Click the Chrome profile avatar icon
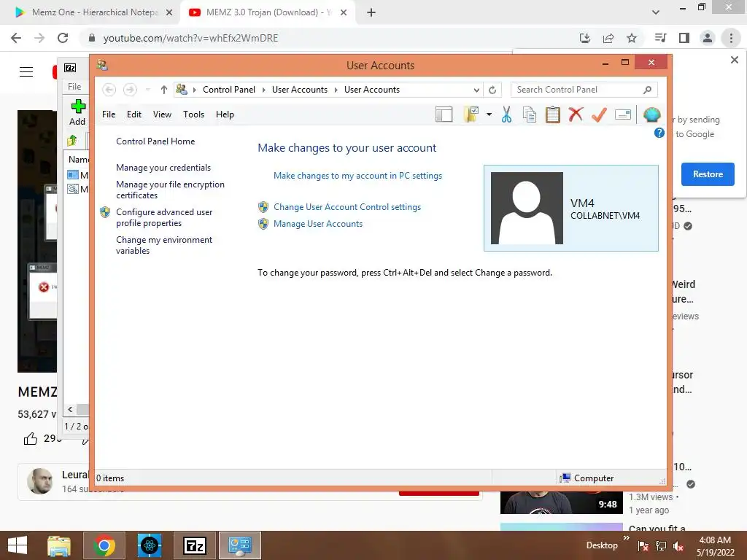Image resolution: width=747 pixels, height=560 pixels. pyautogui.click(x=708, y=38)
